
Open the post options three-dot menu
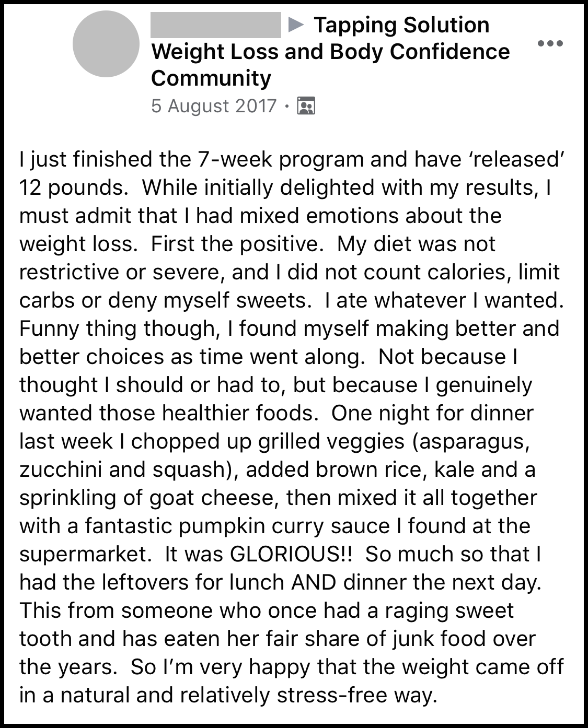point(550,43)
